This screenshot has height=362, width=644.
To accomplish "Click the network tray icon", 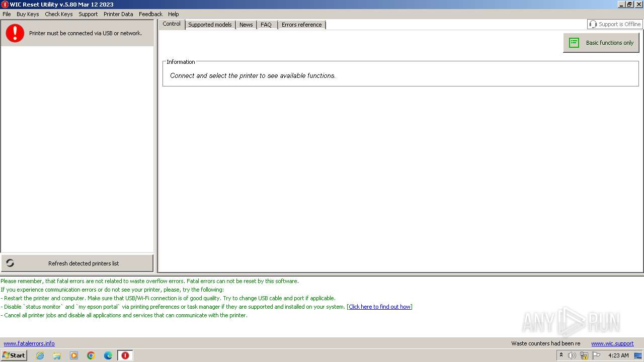I will pyautogui.click(x=584, y=355).
